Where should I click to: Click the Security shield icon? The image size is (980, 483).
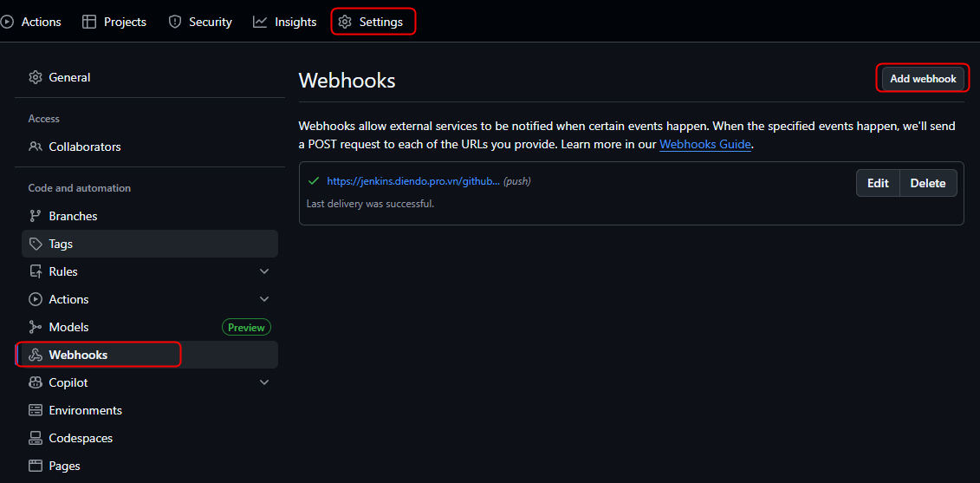[x=175, y=22]
